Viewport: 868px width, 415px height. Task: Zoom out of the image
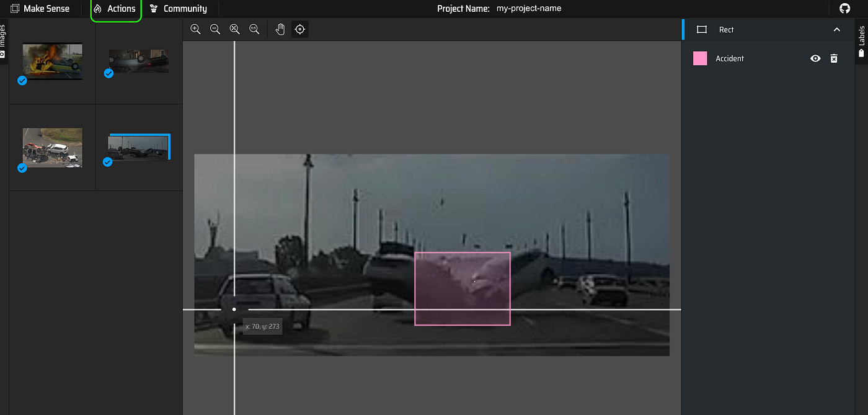click(x=215, y=29)
